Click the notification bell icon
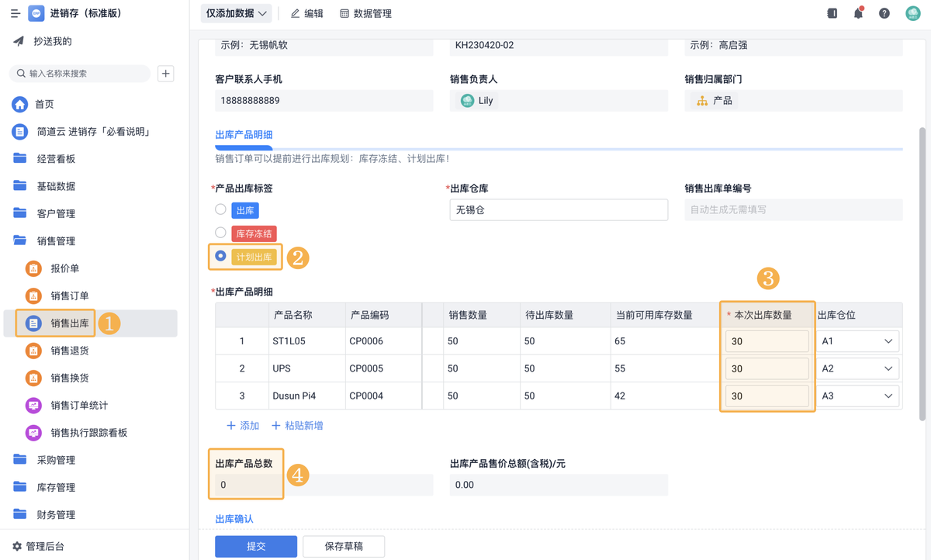The height and width of the screenshot is (560, 931). [858, 13]
